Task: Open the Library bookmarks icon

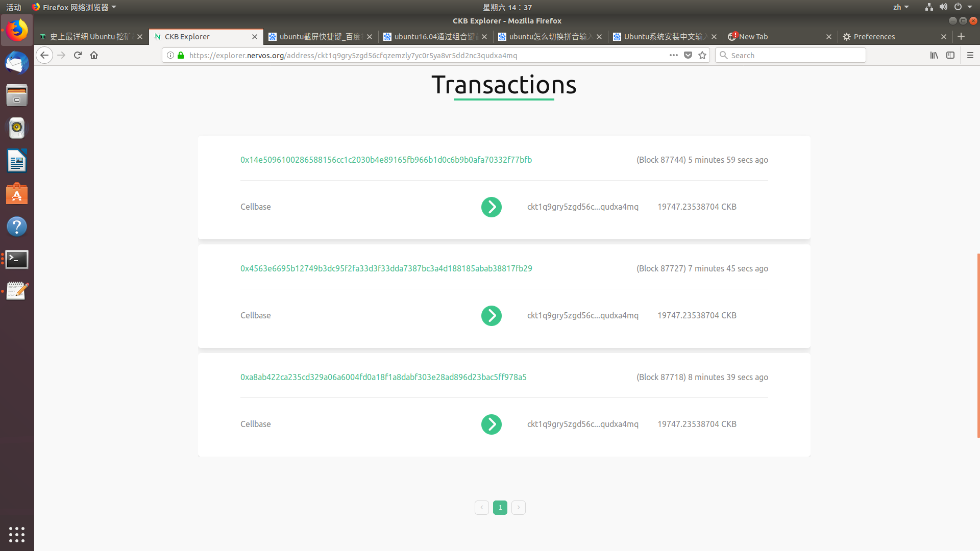Action: pos(934,55)
